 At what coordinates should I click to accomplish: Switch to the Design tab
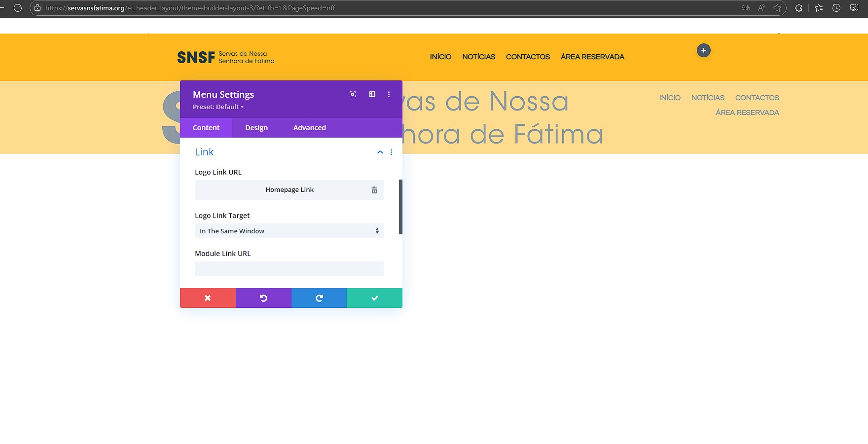tap(256, 128)
